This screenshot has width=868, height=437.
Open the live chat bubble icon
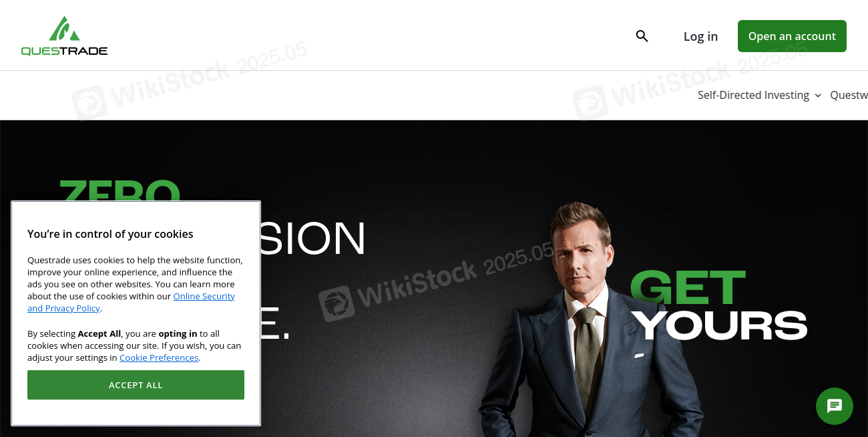pyautogui.click(x=835, y=406)
